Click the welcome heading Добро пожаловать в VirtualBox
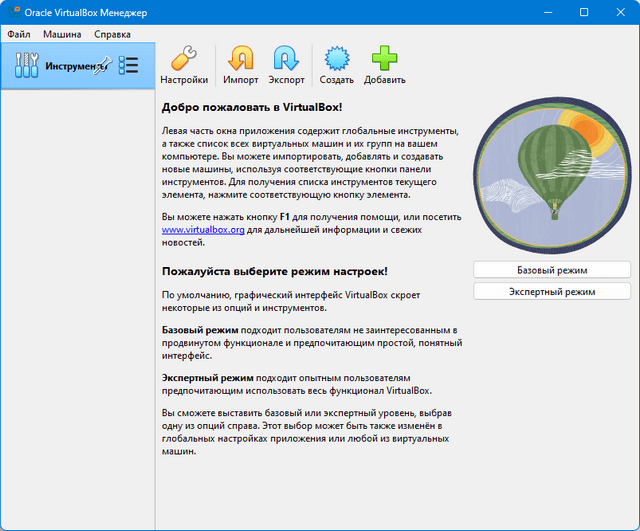 point(252,106)
